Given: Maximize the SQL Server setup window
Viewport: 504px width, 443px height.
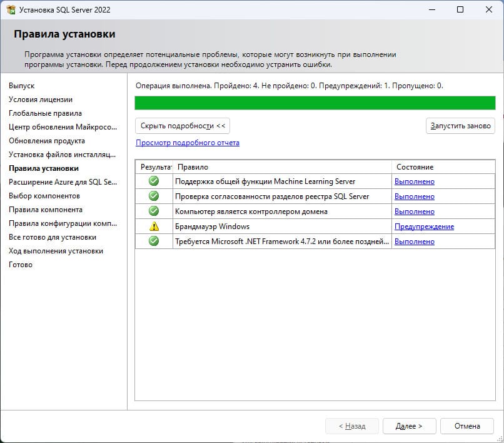Looking at the screenshot, I should 460,9.
